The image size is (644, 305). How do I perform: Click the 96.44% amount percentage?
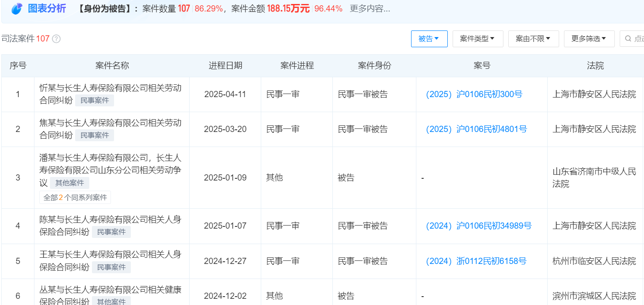328,8
